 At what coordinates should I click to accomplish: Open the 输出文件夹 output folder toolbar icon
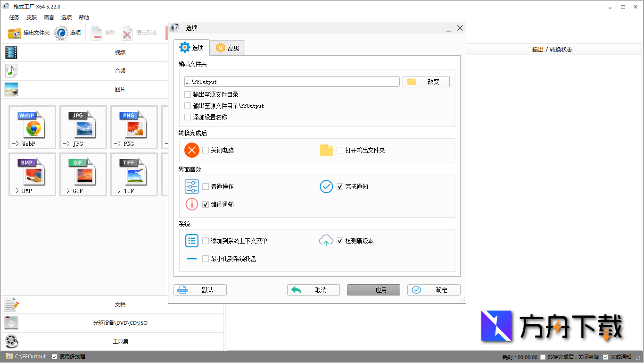[x=26, y=33]
